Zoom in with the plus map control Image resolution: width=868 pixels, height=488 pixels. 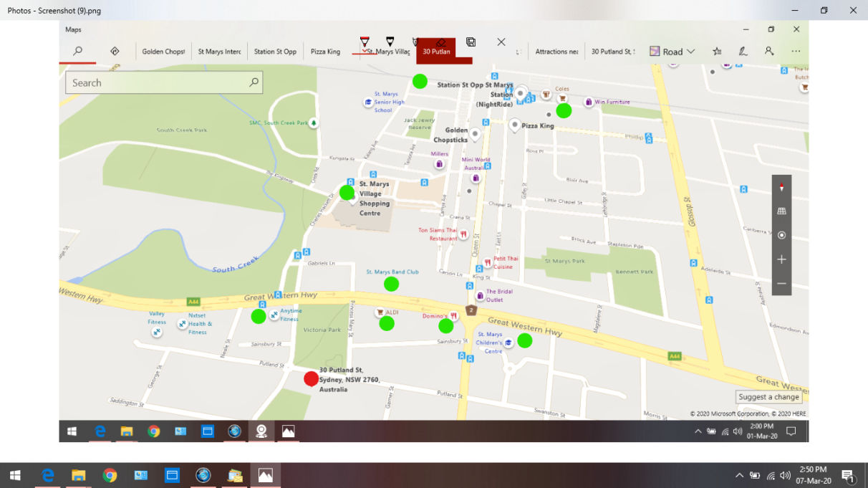(x=781, y=259)
